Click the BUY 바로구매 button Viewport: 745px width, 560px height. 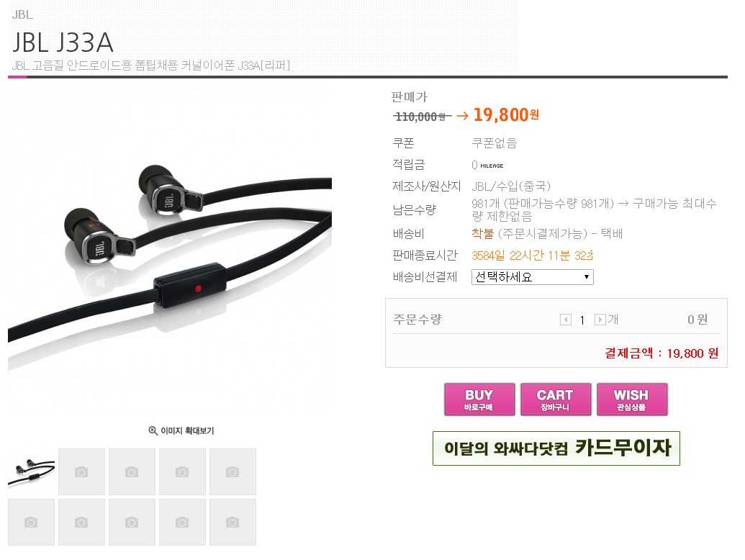pyautogui.click(x=479, y=399)
